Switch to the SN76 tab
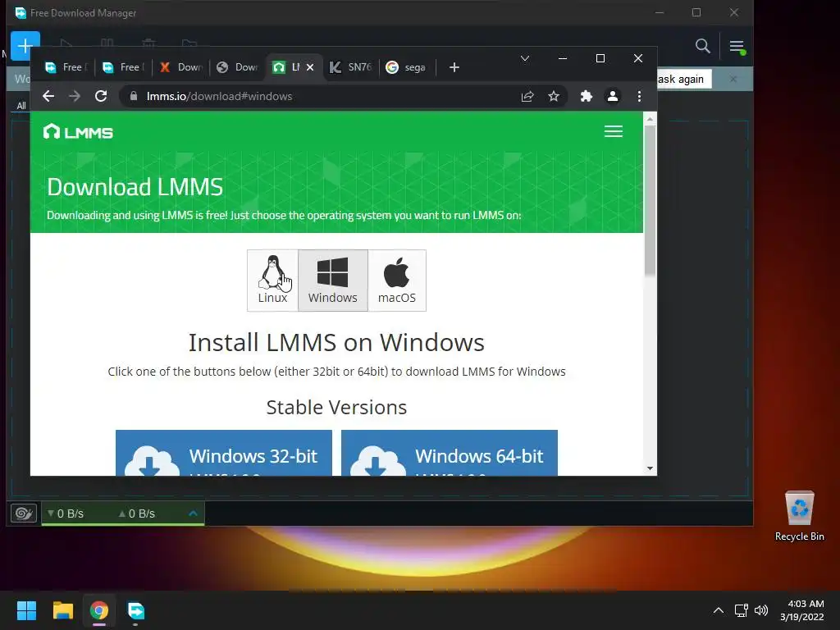The width and height of the screenshot is (840, 630). 351,67
